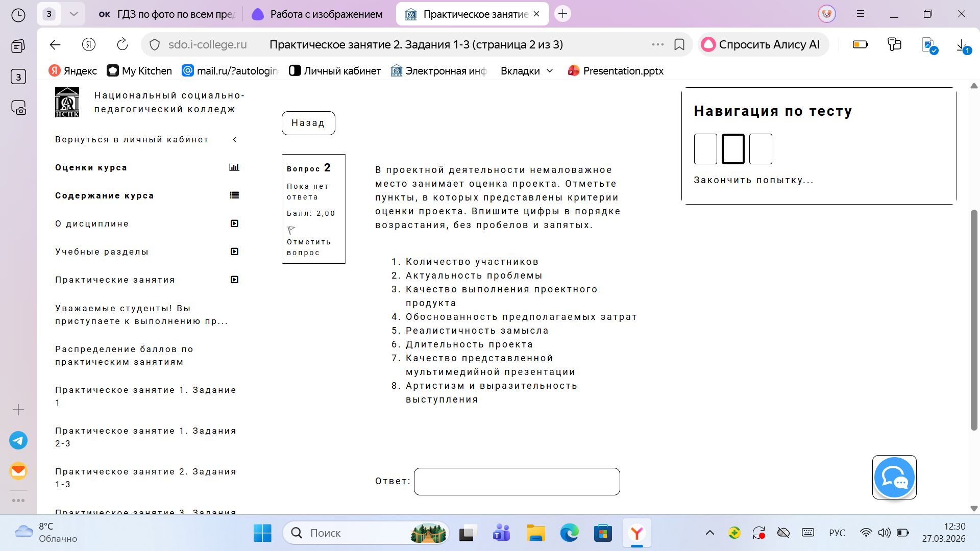Click the Оценки курса chart icon

pyautogui.click(x=234, y=167)
